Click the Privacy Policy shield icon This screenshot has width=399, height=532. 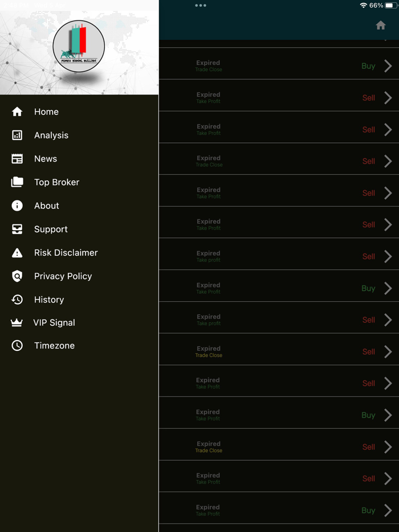(17, 276)
